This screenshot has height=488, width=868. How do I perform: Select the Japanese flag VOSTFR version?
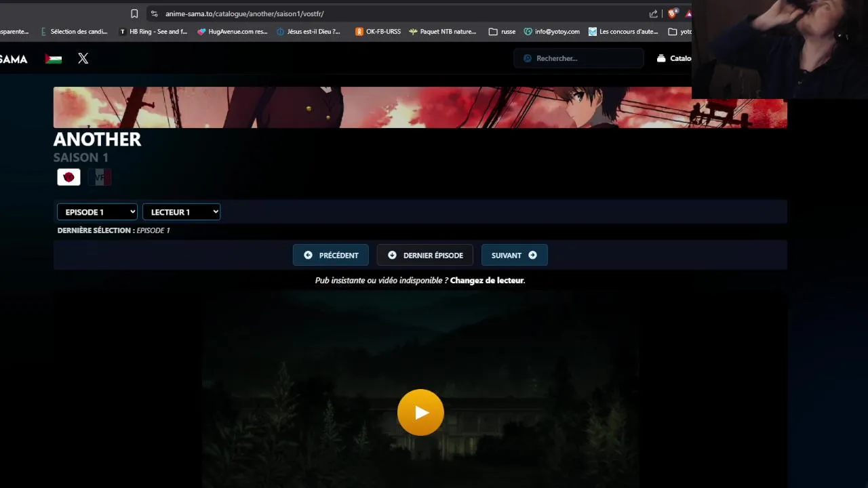point(68,177)
